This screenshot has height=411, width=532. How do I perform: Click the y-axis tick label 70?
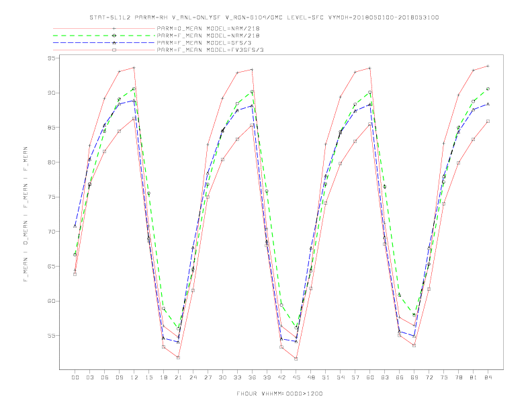[51, 232]
